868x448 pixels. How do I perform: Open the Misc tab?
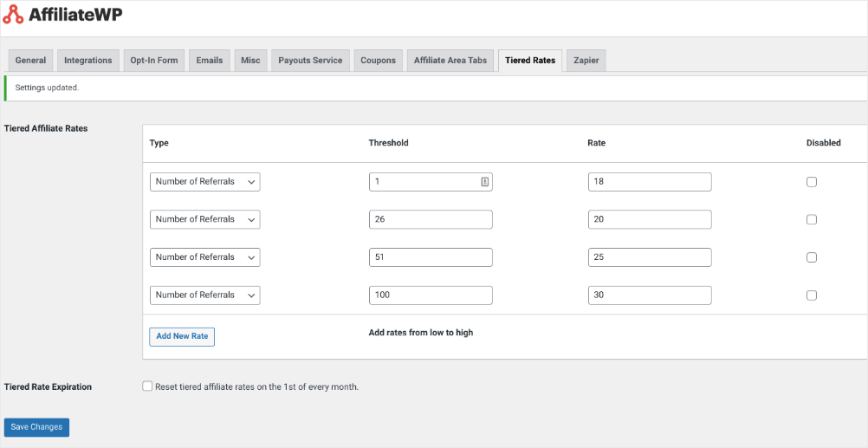coord(250,61)
